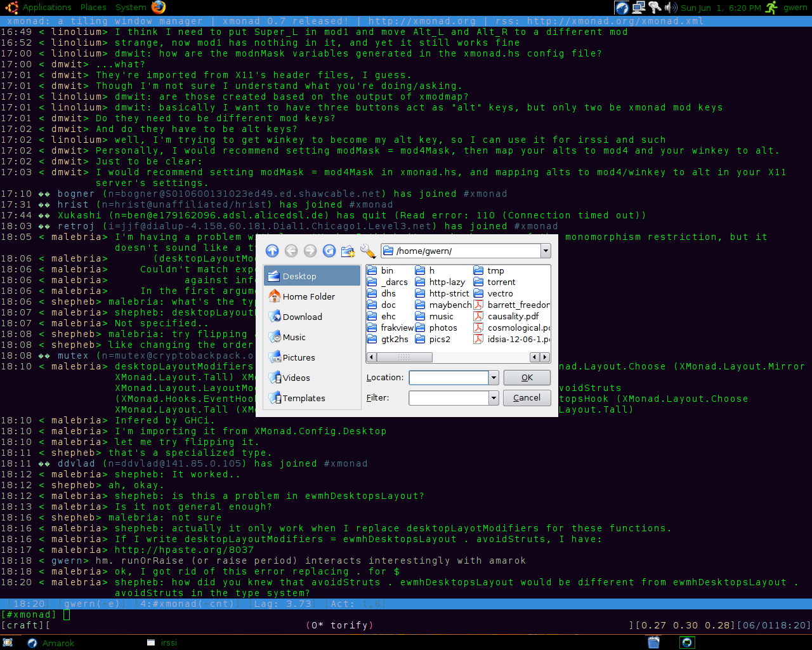Select the ehc folder

(382, 316)
